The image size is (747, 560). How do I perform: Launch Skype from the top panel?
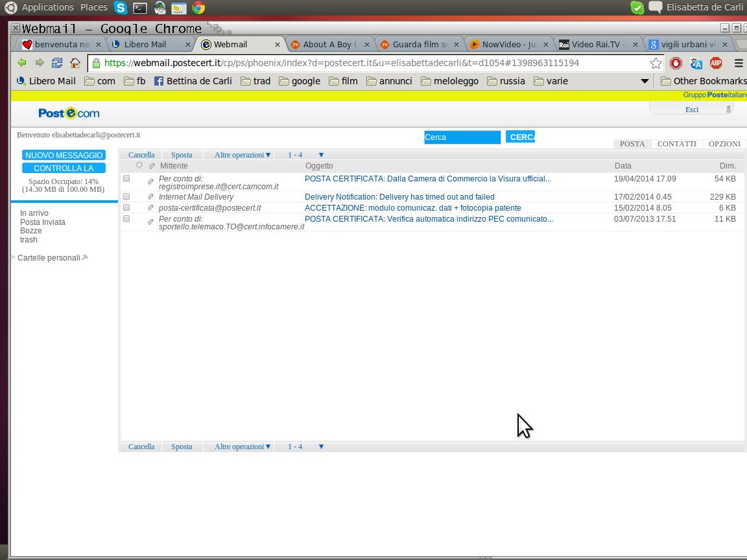coord(120,8)
